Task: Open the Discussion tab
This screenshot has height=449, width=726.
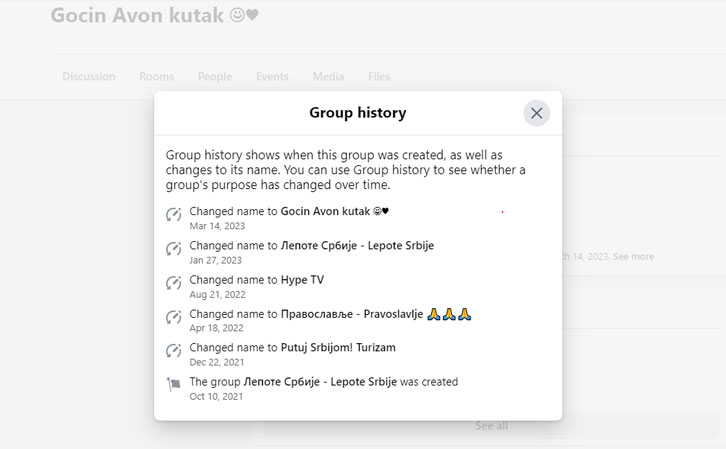Action: tap(88, 77)
